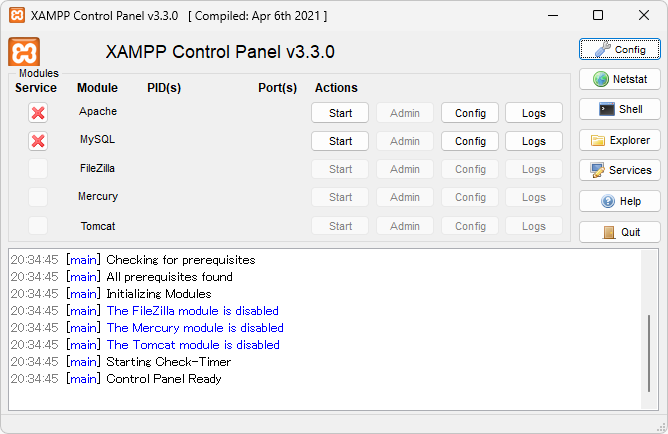
Task: View Apache Logs
Action: click(534, 113)
